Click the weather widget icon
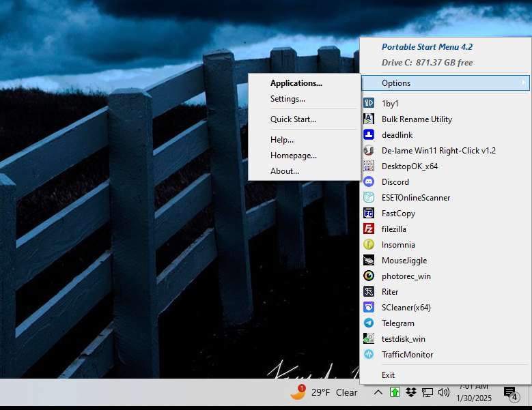This screenshot has height=410, width=532. click(x=298, y=392)
